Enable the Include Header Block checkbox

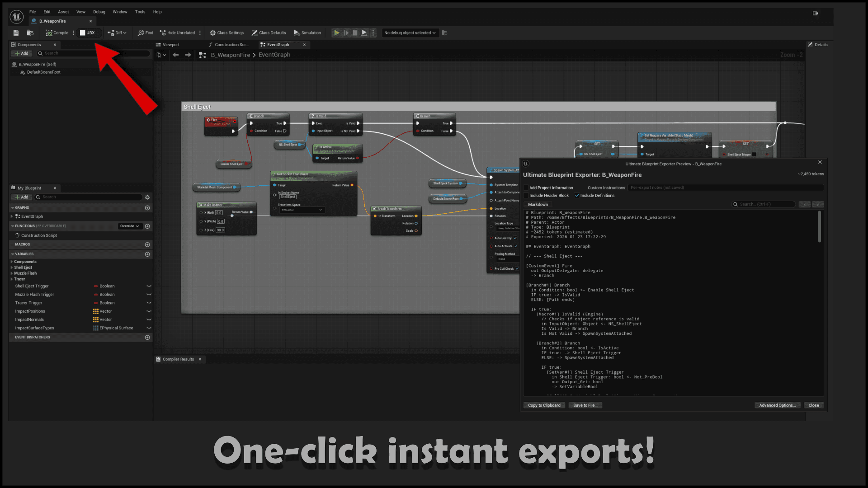(x=527, y=195)
